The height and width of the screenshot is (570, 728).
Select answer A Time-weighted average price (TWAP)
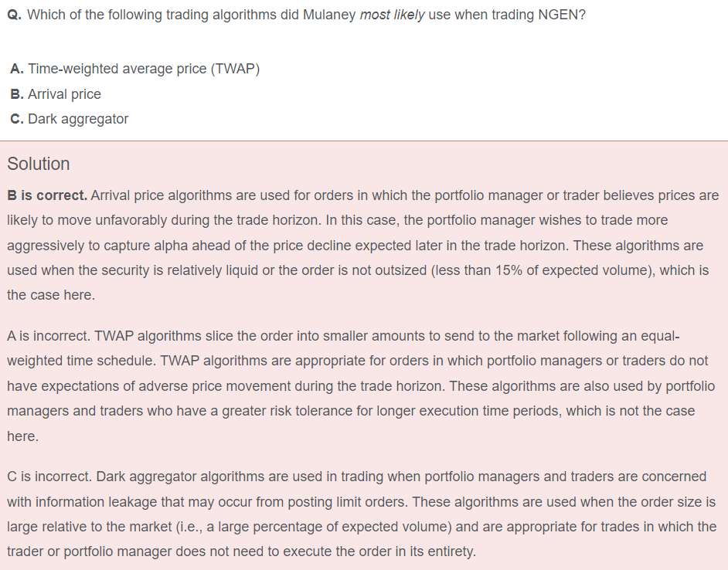134,69
